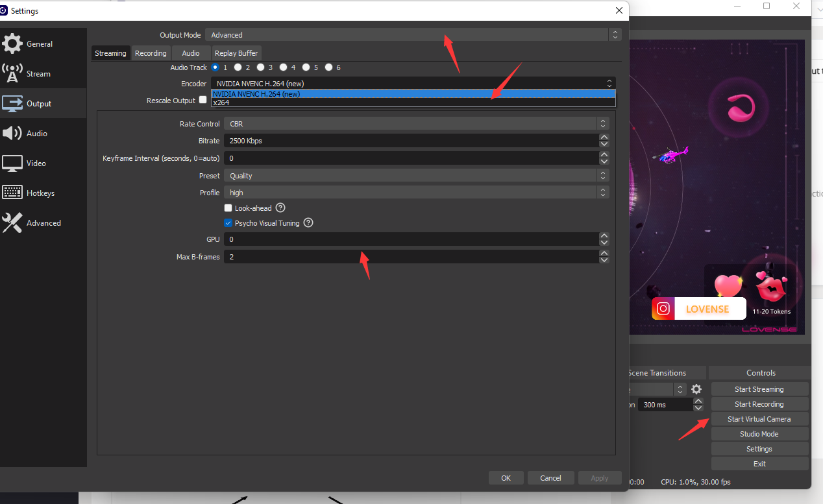Expand the Rate Control dropdown
The height and width of the screenshot is (504, 823).
tap(415, 124)
